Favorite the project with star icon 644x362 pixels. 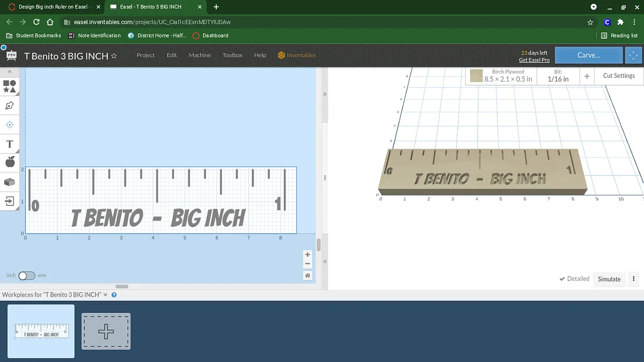114,56
